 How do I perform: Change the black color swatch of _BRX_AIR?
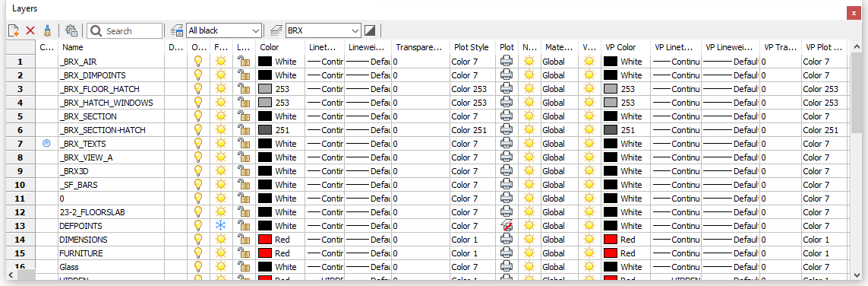[x=265, y=62]
